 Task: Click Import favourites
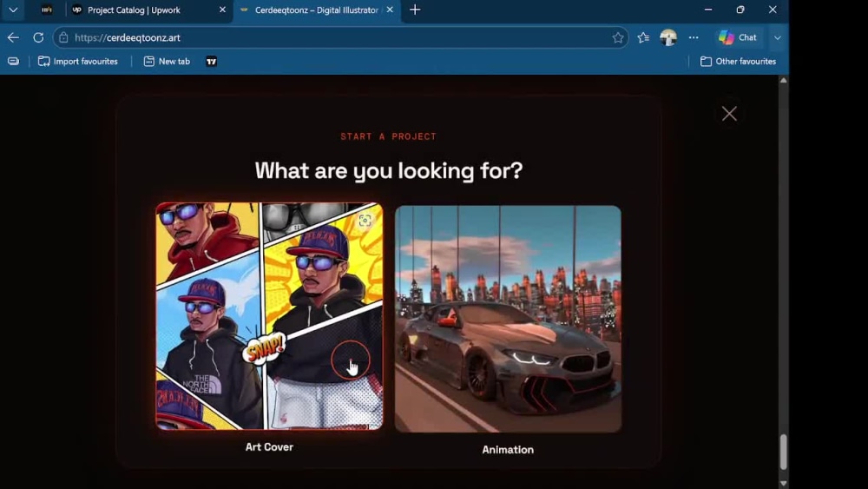(x=77, y=62)
